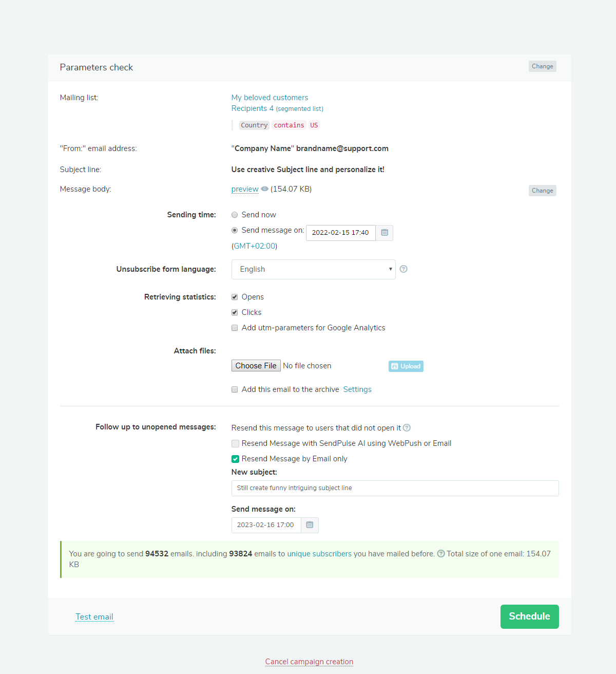Click Change button in Parameters check header

coord(542,66)
